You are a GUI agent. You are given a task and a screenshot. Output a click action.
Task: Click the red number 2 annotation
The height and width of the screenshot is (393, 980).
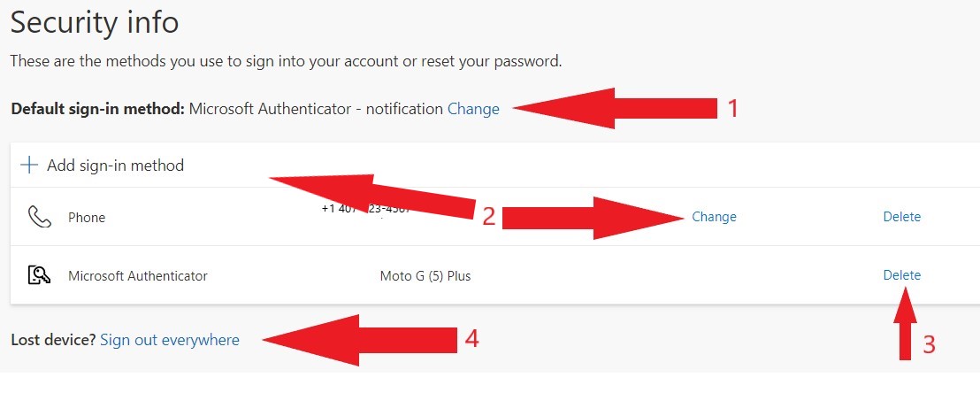tap(489, 217)
